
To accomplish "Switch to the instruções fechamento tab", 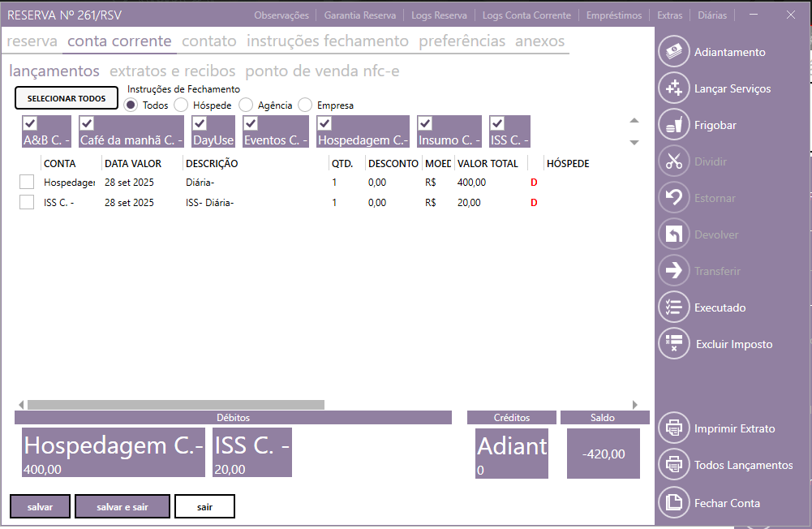I will (x=328, y=41).
